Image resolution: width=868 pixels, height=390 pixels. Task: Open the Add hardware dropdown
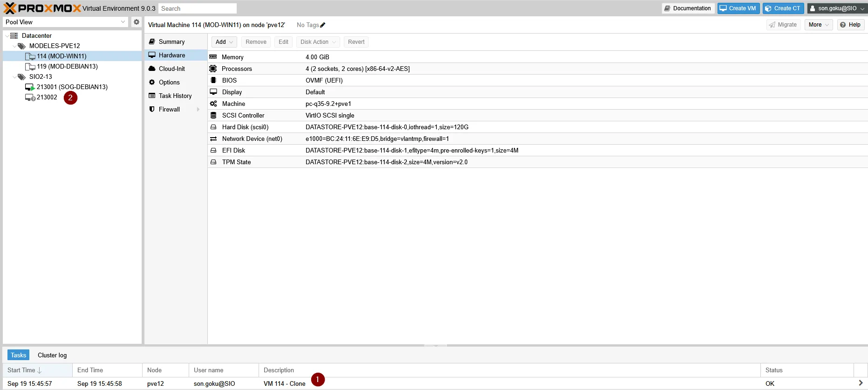coord(224,42)
